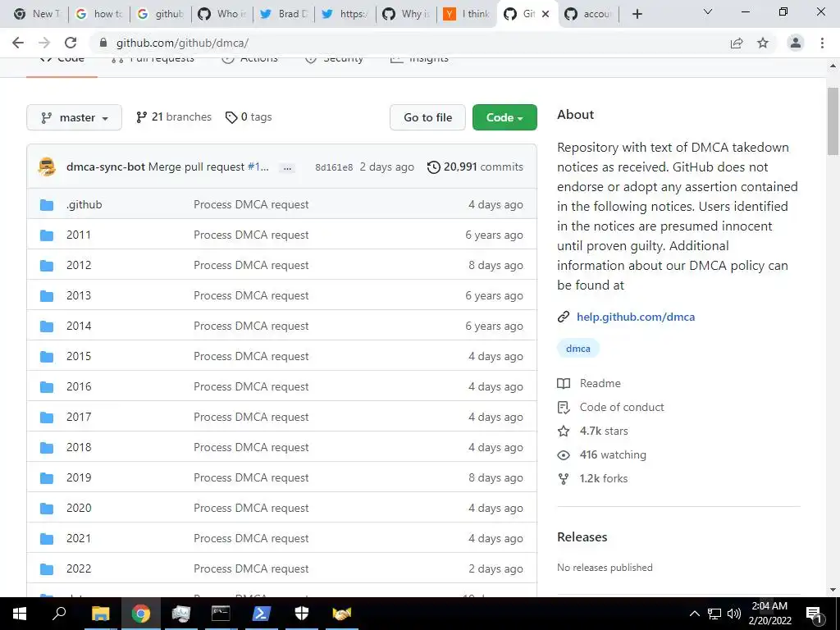Open Windows Security shield in taskbar
The width and height of the screenshot is (840, 630).
302,614
